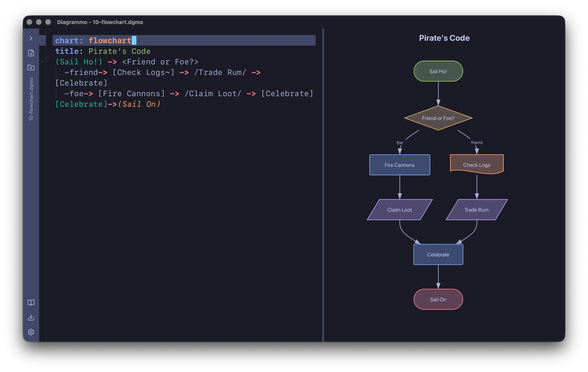The height and width of the screenshot is (372, 588).
Task: Select the Sail Ho! start node
Action: point(438,71)
